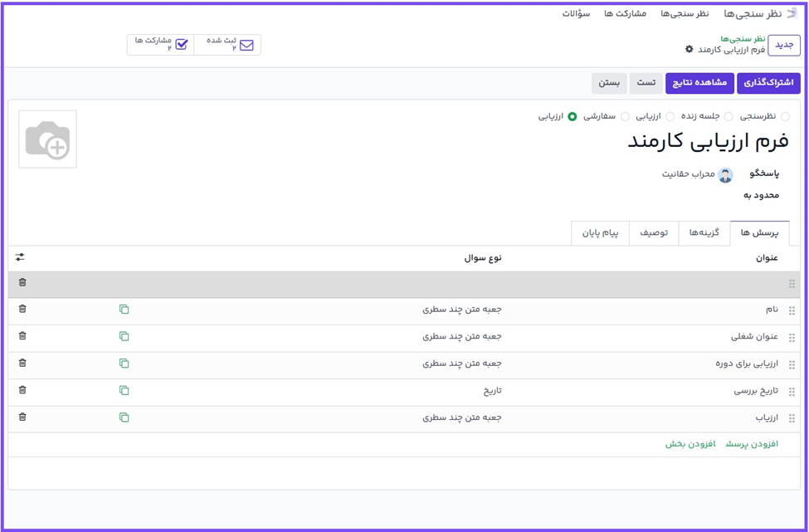Viewport: 809px width, 532px height.
Task: Delete the نام question row
Action: click(x=22, y=310)
